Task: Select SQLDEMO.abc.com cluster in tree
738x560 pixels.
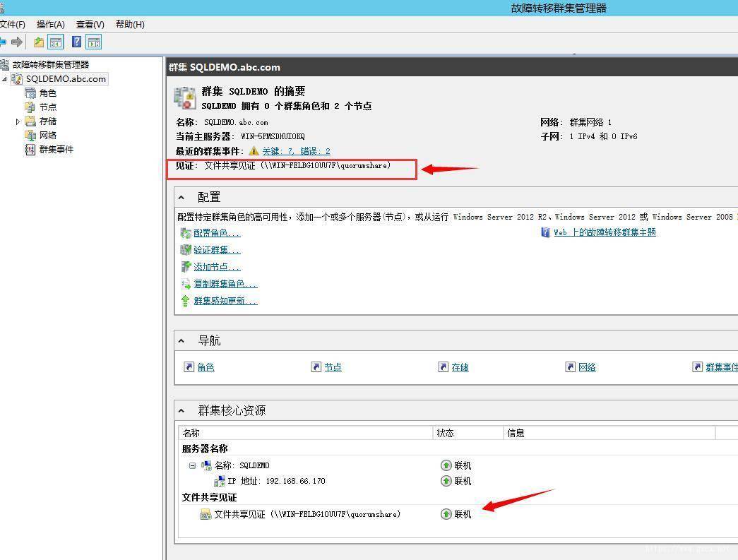Action: 66,78
